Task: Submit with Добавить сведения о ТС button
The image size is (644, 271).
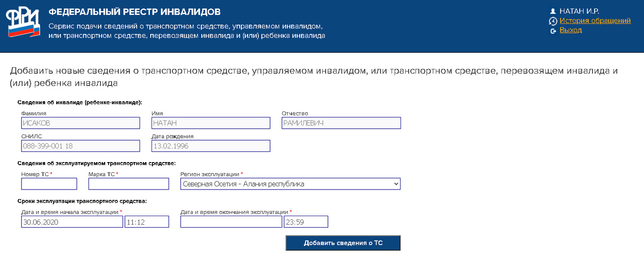Action: [343, 243]
